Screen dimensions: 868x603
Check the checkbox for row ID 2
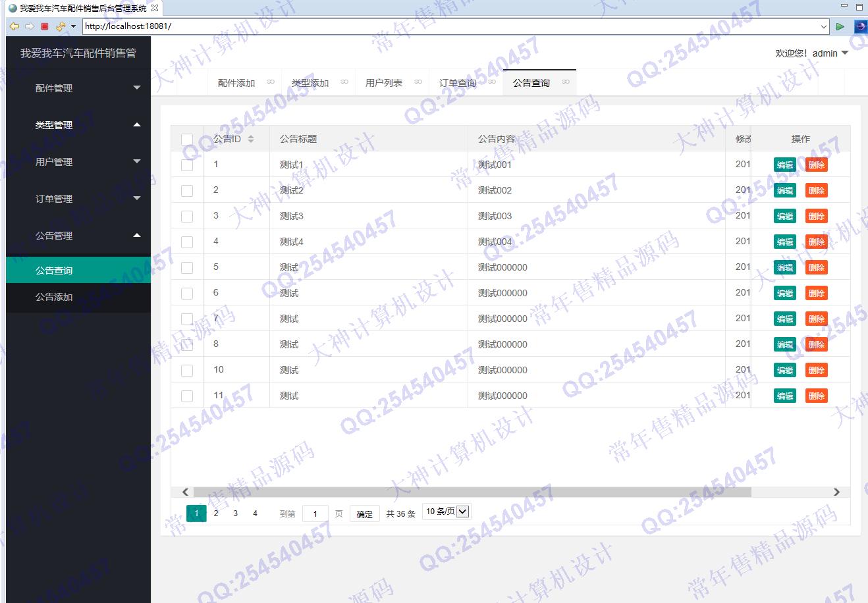point(187,191)
